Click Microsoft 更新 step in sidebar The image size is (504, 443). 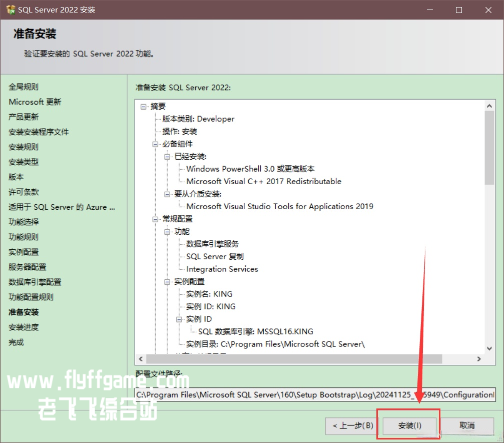point(35,102)
